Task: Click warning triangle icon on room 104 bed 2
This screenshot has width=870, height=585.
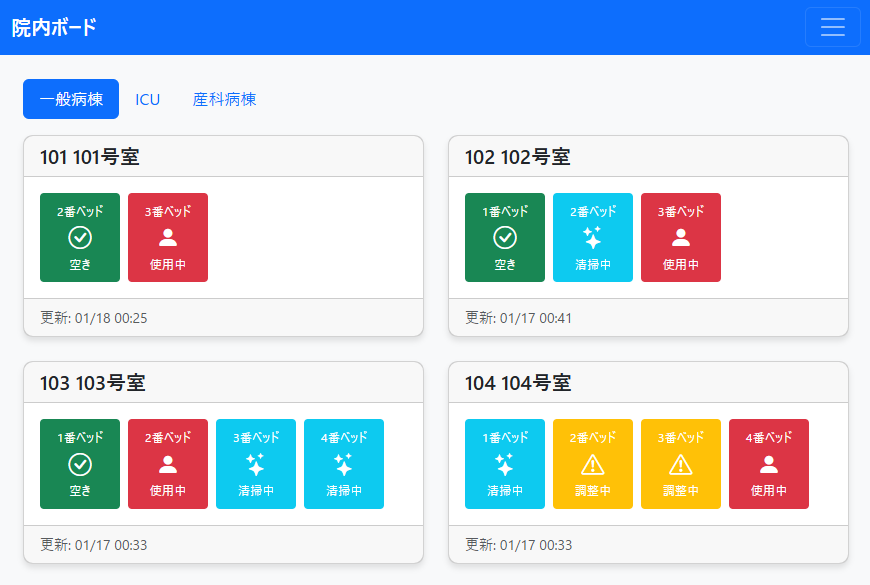Action: coord(593,464)
